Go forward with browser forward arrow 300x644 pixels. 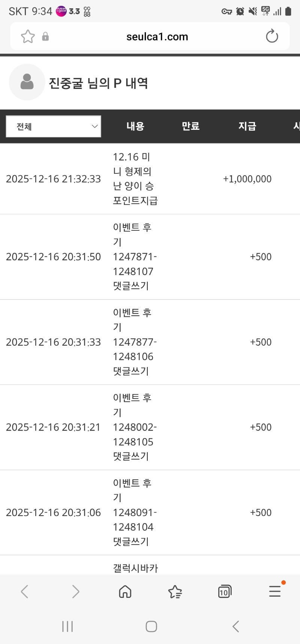pos(75,592)
